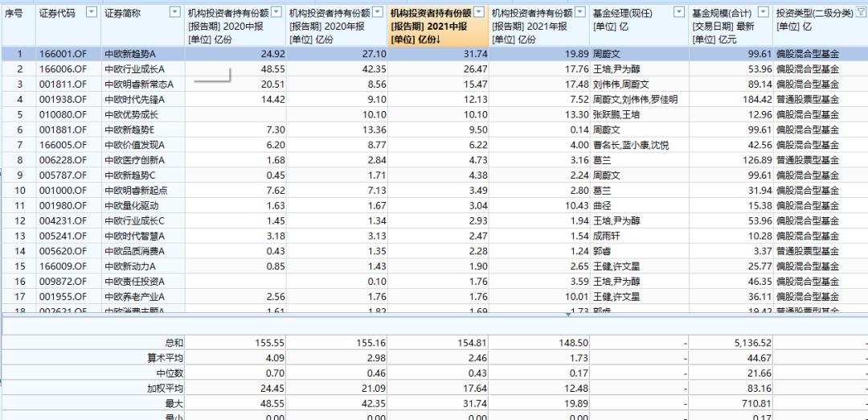Click the fund name 中欧医疗创新A
Screen dimensions: 868x420
pos(134,160)
